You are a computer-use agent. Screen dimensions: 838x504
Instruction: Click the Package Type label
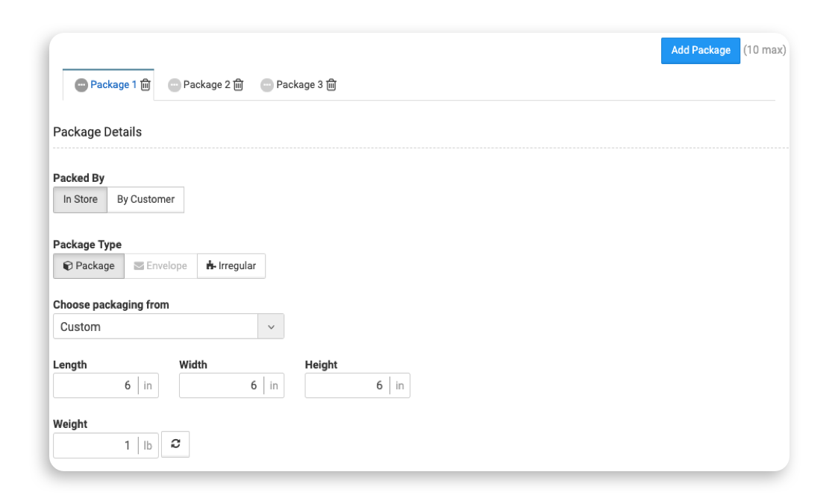(x=87, y=245)
